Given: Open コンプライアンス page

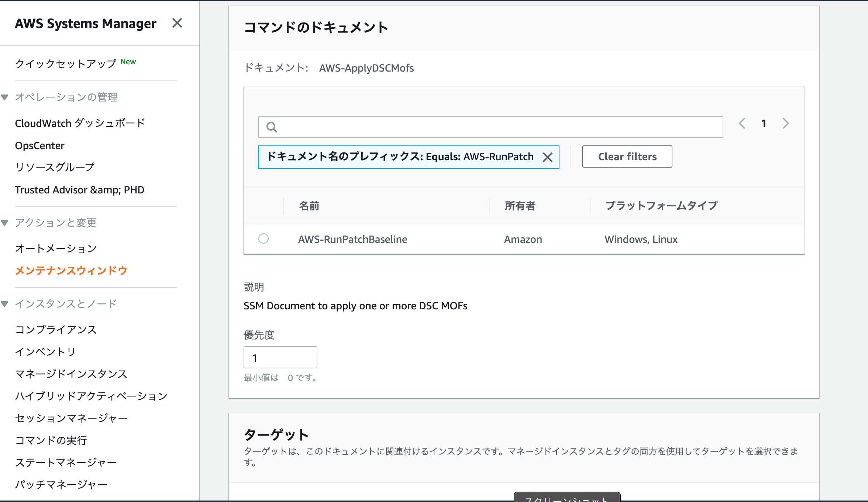Looking at the screenshot, I should (56, 330).
